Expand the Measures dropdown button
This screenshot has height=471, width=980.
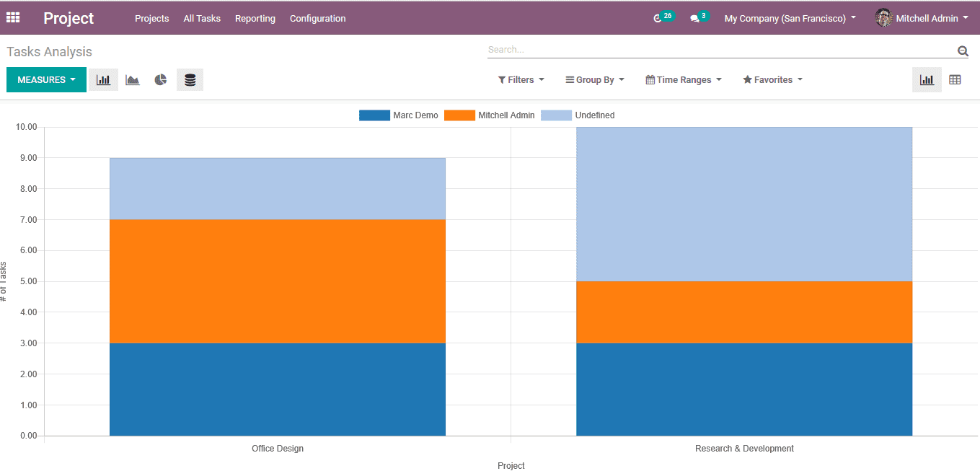tap(46, 79)
